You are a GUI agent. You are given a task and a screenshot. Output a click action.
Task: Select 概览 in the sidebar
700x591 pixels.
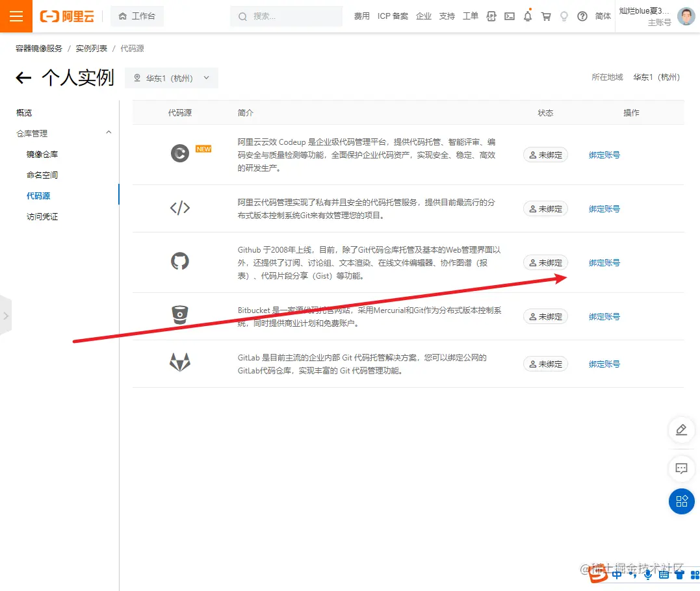[x=24, y=113]
